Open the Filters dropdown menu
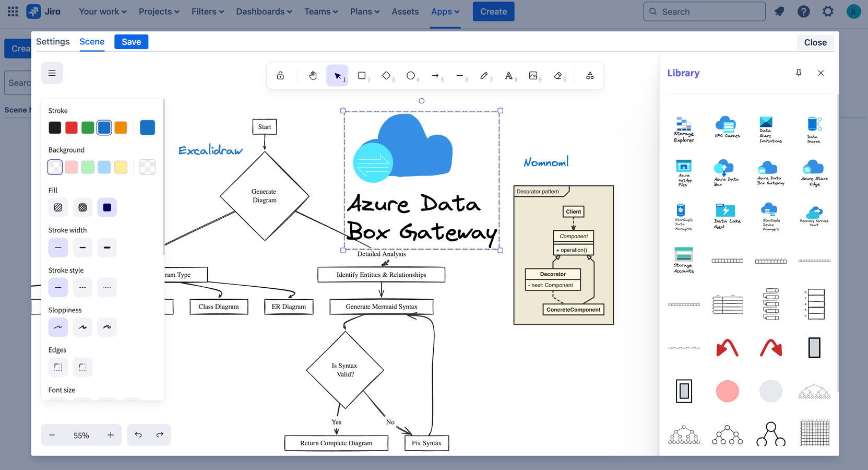 (208, 11)
